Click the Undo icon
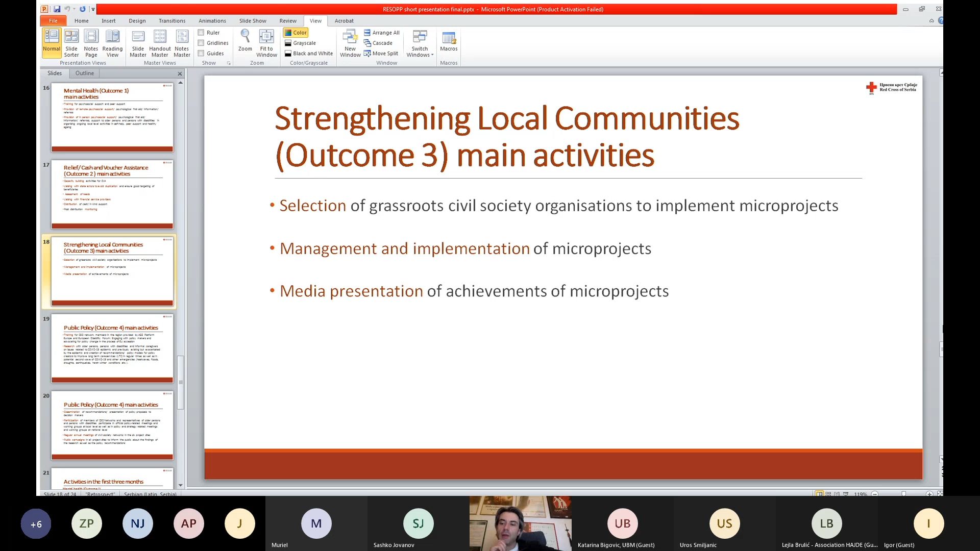 pyautogui.click(x=67, y=9)
